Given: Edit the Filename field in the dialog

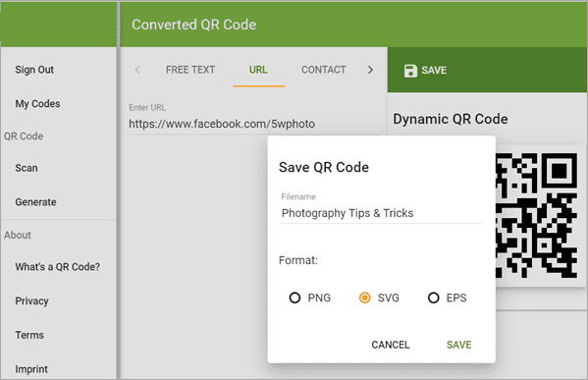Looking at the screenshot, I should [382, 213].
